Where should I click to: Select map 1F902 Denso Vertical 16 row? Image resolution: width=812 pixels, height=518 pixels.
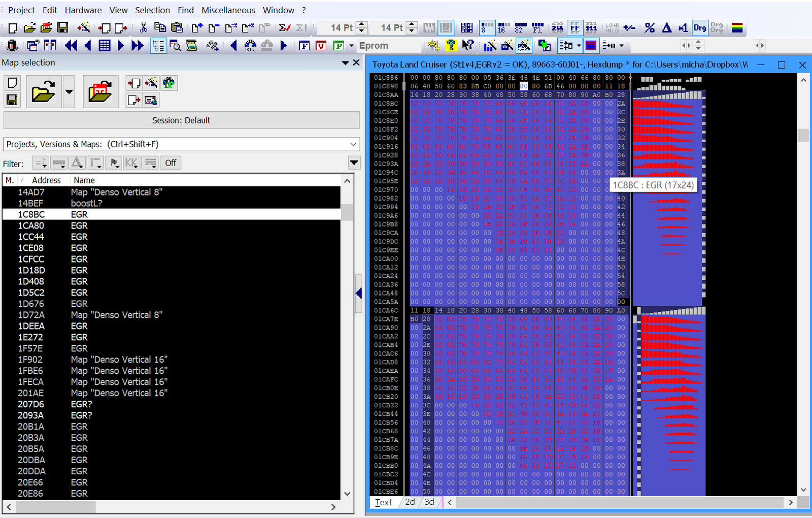pos(172,360)
